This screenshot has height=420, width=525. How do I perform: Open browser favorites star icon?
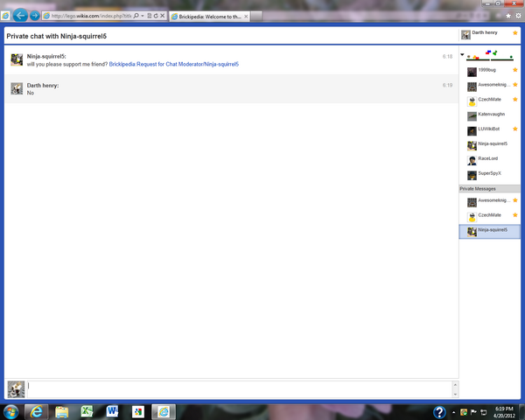[508, 16]
